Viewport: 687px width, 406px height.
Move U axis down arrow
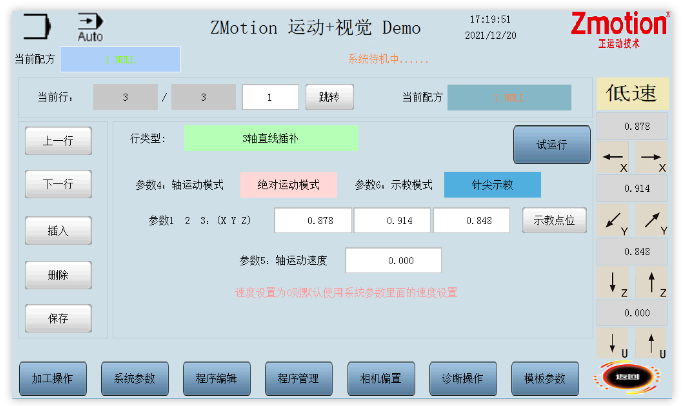(613, 343)
